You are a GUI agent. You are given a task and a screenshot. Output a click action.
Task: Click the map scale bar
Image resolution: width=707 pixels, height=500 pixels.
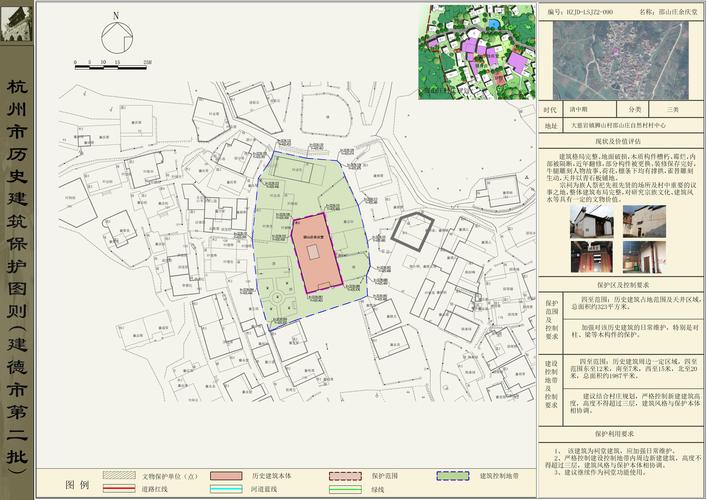coord(111,67)
